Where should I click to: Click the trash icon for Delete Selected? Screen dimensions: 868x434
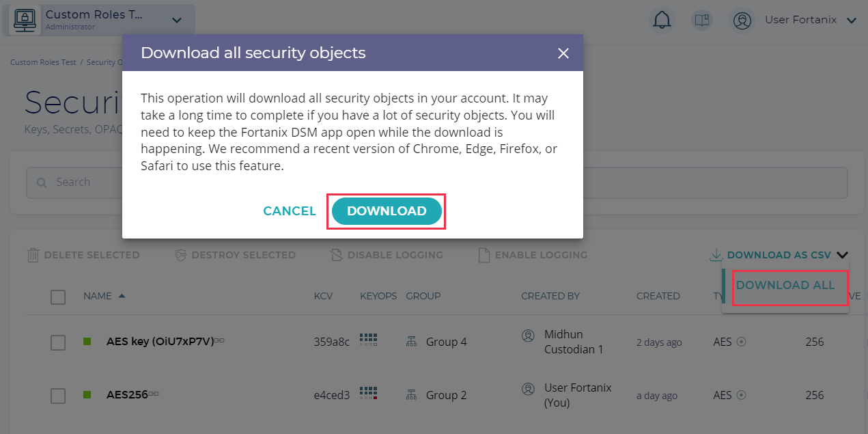[x=33, y=255]
